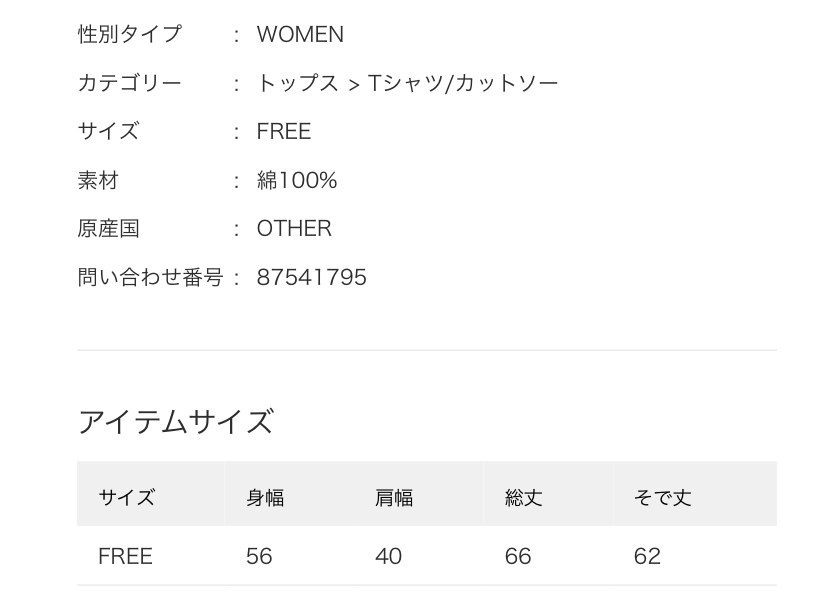The width and height of the screenshot is (821, 595).
Task: Select the FREE row in size table
Action: (125, 556)
